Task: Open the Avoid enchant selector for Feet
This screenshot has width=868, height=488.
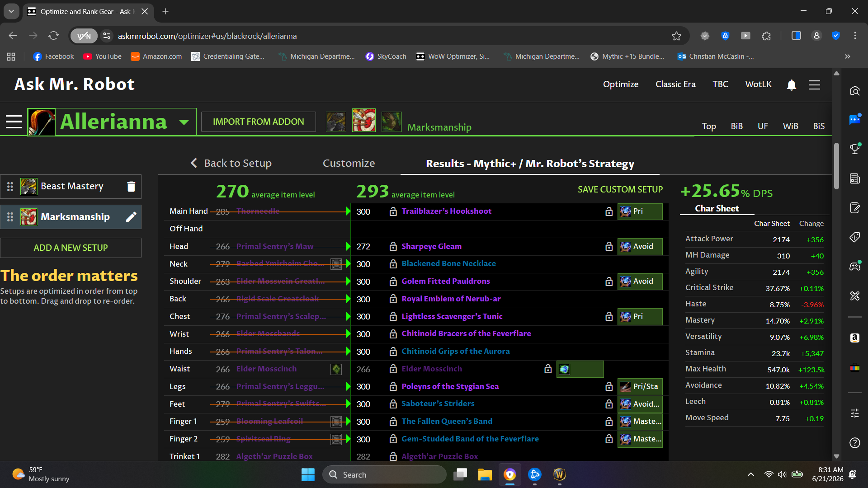Action: (640, 404)
